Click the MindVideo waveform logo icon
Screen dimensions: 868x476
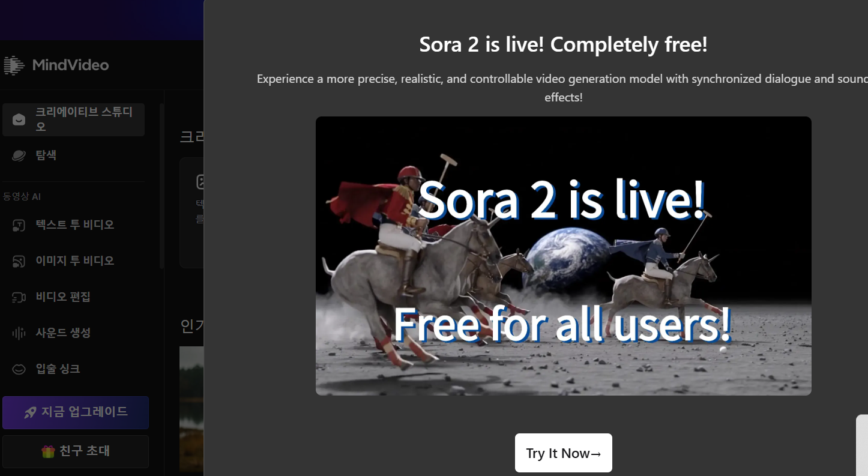pos(14,65)
